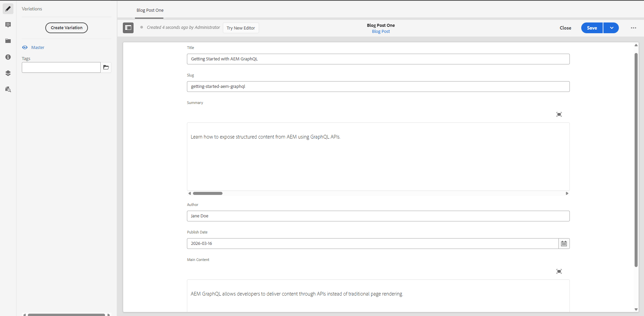The width and height of the screenshot is (644, 316).
Task: Click the Tags label in side panel
Action: pyautogui.click(x=26, y=58)
